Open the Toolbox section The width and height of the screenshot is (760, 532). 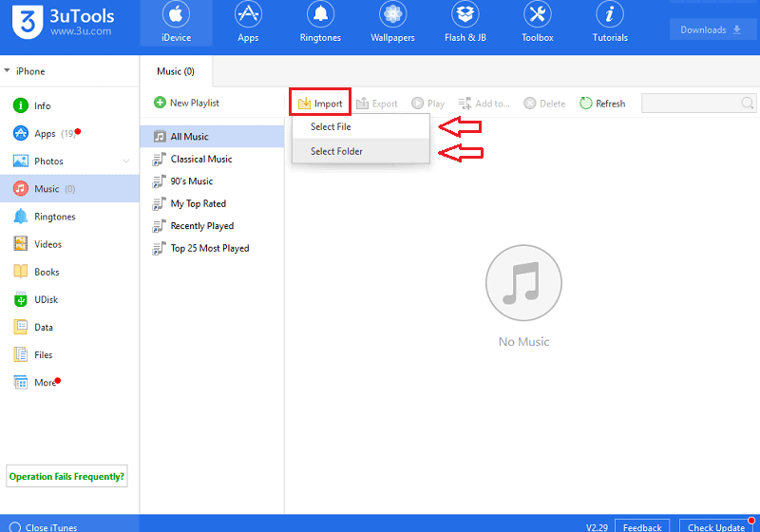(537, 23)
